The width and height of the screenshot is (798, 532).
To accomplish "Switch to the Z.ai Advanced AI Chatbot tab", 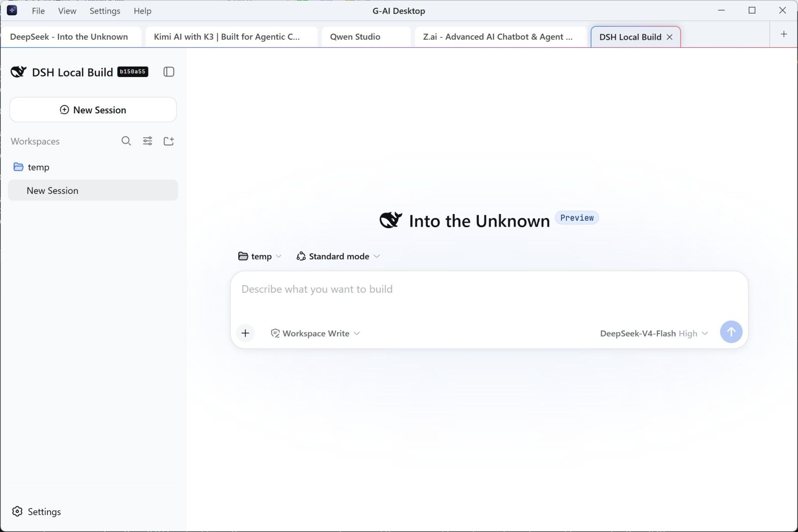I will (501, 37).
